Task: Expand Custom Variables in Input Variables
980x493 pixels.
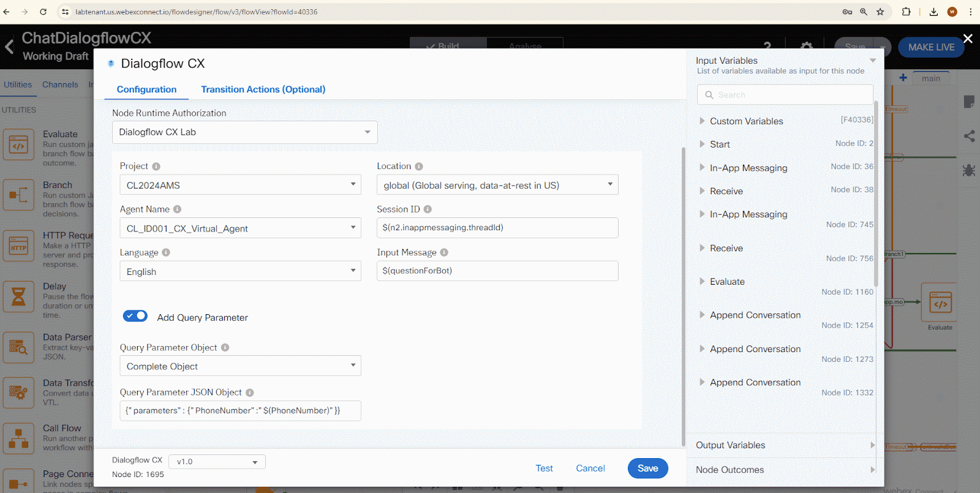Action: point(702,121)
